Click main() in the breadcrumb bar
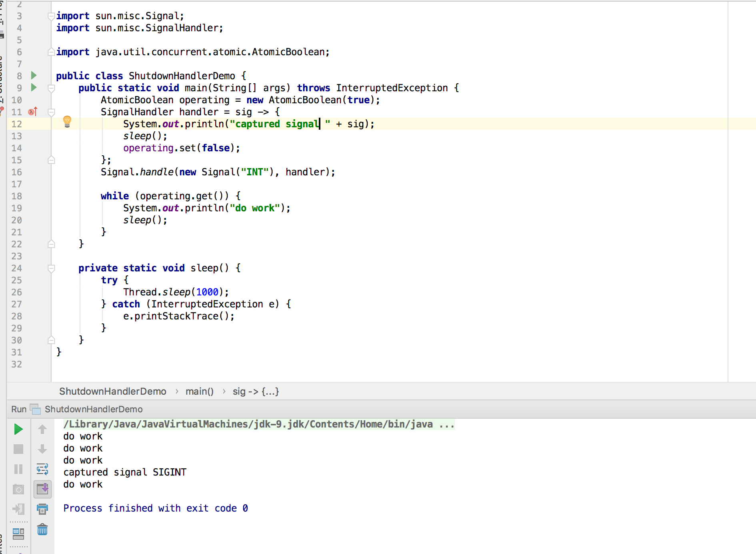Screen dimensions: 756x554 (x=200, y=391)
